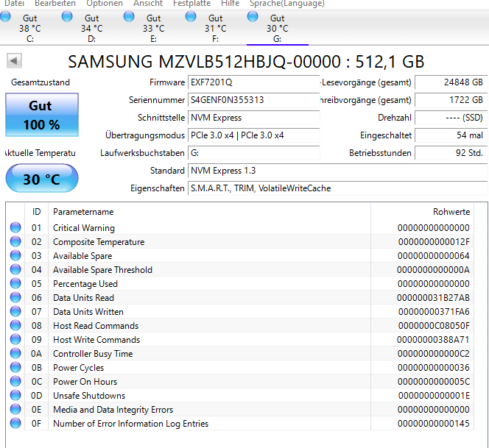This screenshot has width=489, height=448.
Task: Click the Laufwerksbuchstaben field G:
Action: (x=254, y=153)
